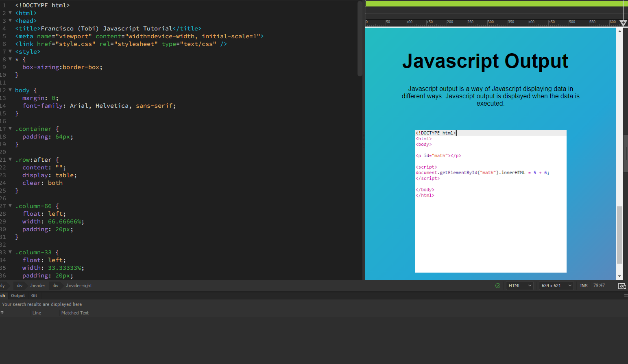Screen dimensions: 628x364
Task: Select the div tag before .header in tag selector
Action: (x=20, y=286)
